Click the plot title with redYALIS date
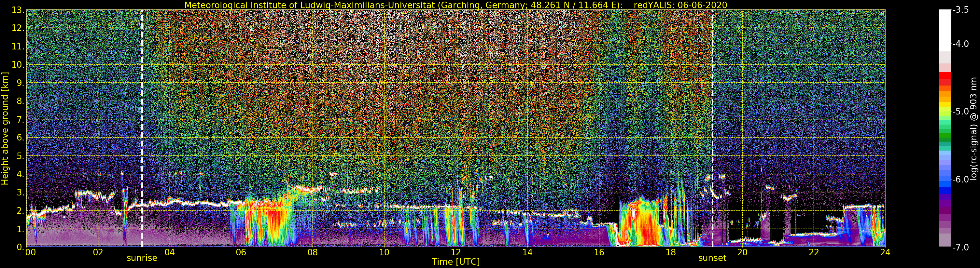980x268 pixels. 455,5
